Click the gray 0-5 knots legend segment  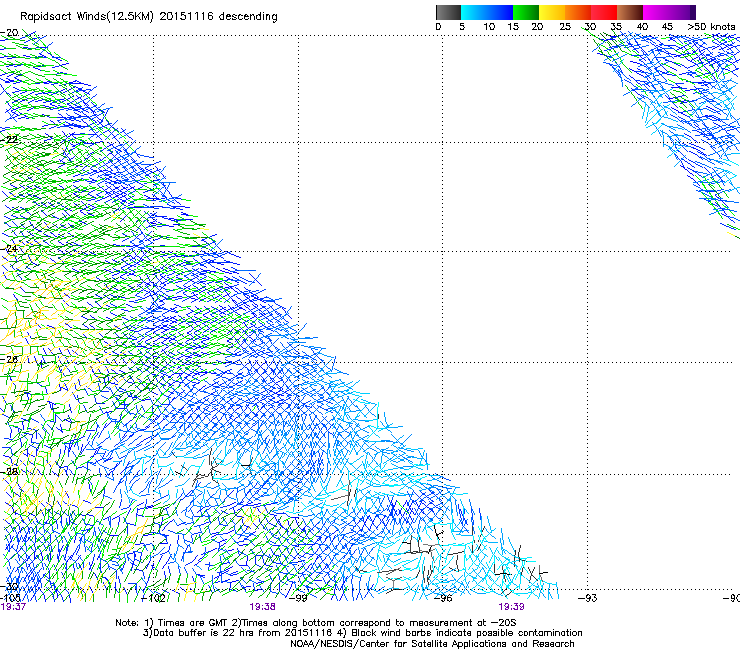click(x=448, y=12)
